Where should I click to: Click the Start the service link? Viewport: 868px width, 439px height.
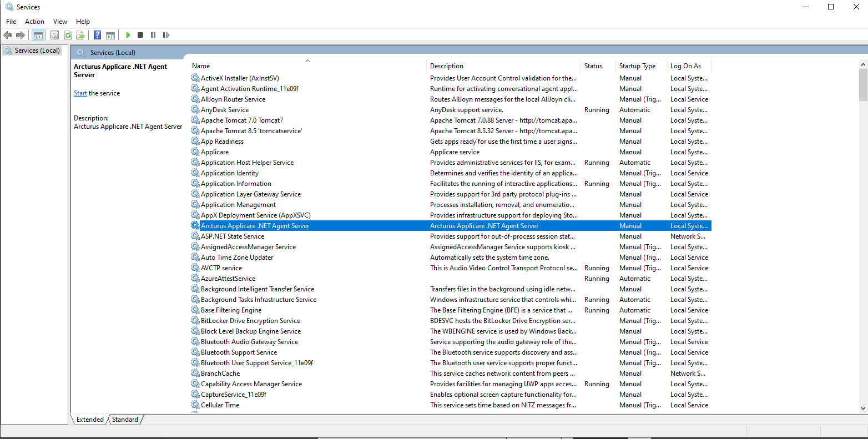pos(80,93)
